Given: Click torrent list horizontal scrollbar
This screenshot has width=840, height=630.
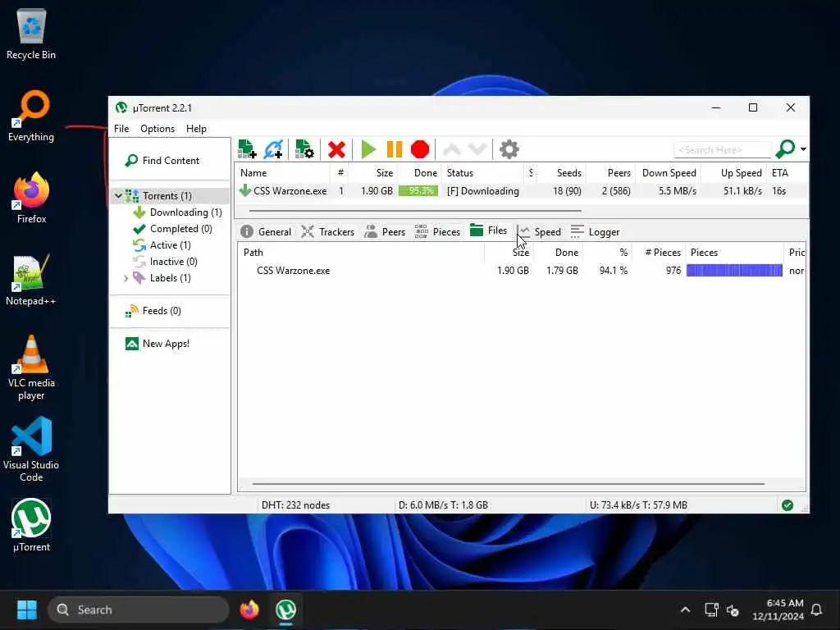Looking at the screenshot, I should click(415, 211).
